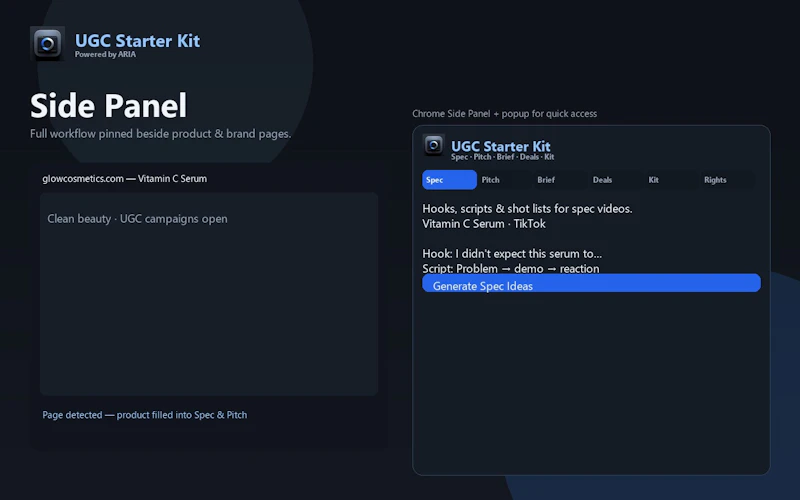Click 'Chrome Side Panel + popup for quick access' caption
The height and width of the screenshot is (500, 800).
coord(505,114)
